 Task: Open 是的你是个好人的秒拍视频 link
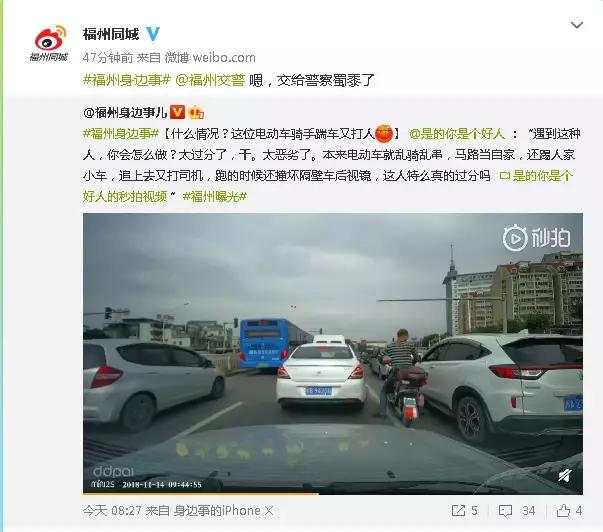click(328, 186)
